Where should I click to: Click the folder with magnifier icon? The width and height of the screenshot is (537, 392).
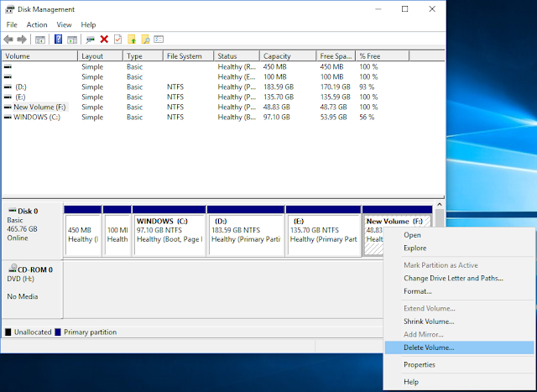145,39
